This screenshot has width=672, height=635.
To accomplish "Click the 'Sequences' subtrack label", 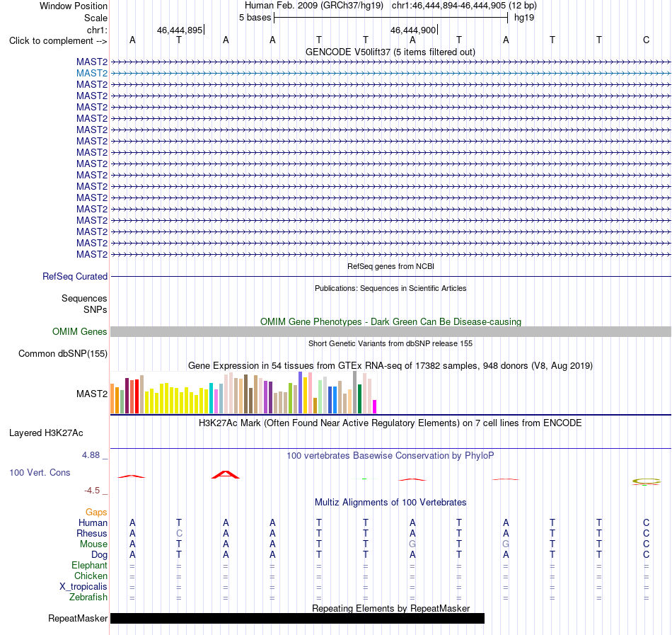I will 84,299.
